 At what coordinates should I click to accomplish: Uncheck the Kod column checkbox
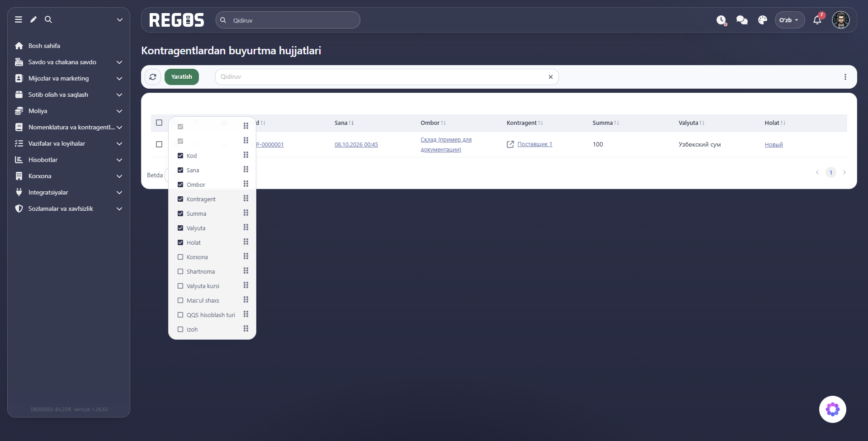click(180, 156)
